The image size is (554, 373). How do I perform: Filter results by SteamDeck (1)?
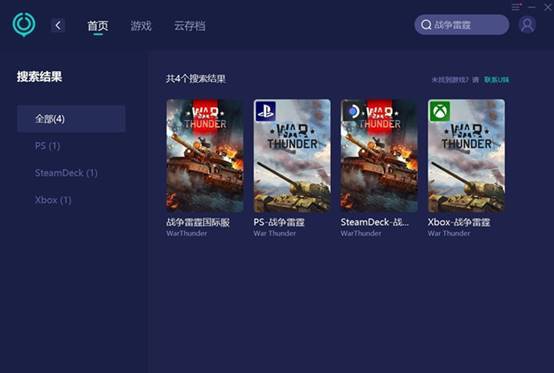point(66,173)
